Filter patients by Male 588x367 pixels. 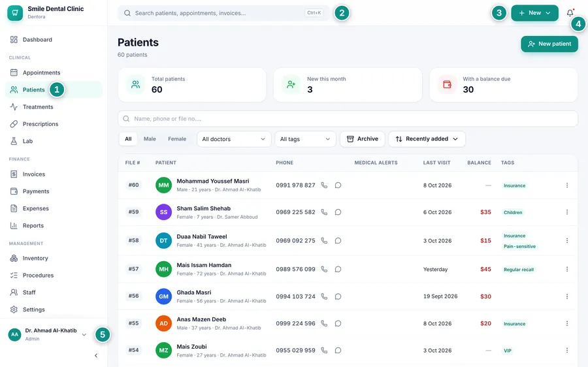click(x=150, y=139)
